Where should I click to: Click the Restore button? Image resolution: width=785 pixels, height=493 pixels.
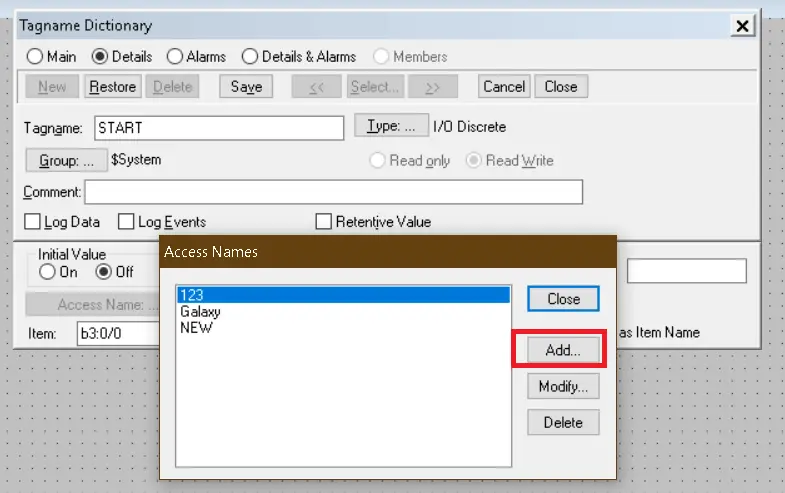pos(113,87)
